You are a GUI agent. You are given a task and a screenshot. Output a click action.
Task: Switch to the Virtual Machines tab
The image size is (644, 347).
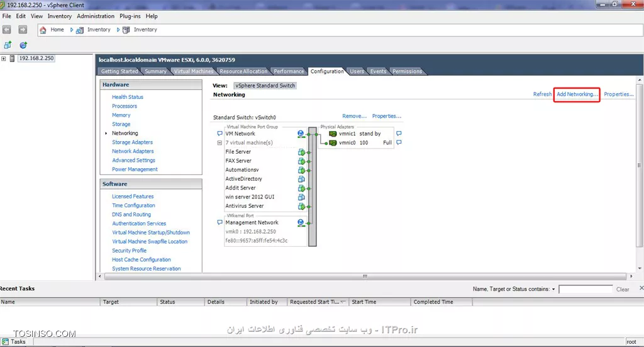[194, 71]
